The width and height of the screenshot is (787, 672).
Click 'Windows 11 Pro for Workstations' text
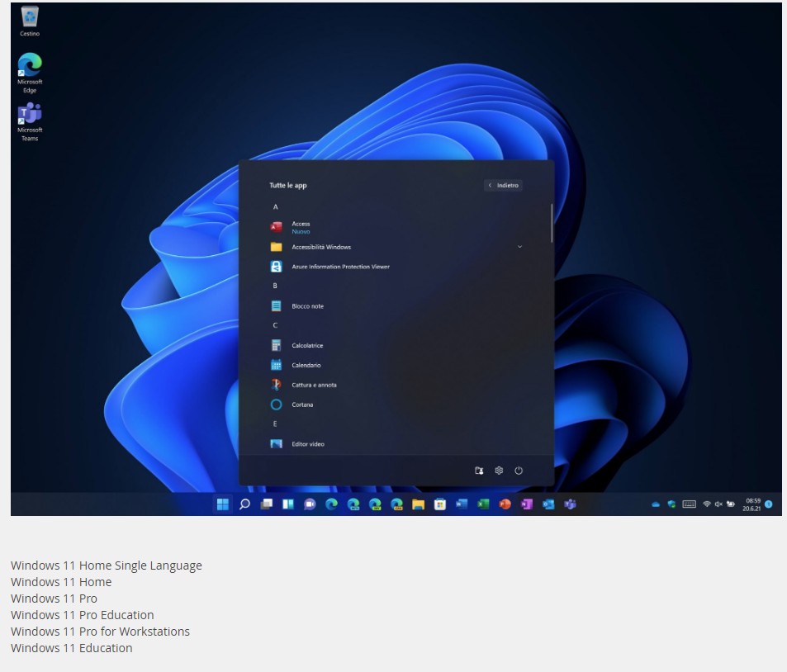[101, 632]
